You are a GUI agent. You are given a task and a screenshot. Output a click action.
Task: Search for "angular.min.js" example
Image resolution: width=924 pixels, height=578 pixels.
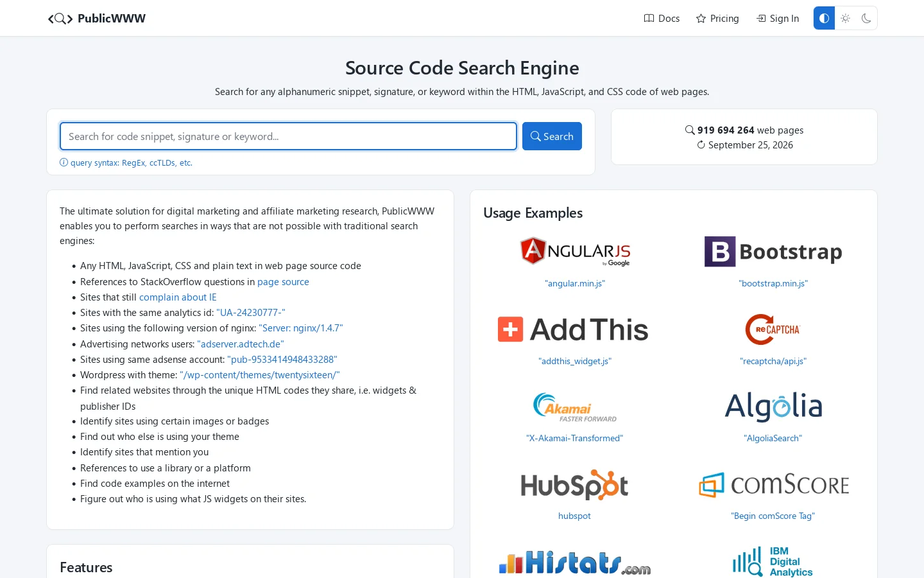[x=575, y=283]
